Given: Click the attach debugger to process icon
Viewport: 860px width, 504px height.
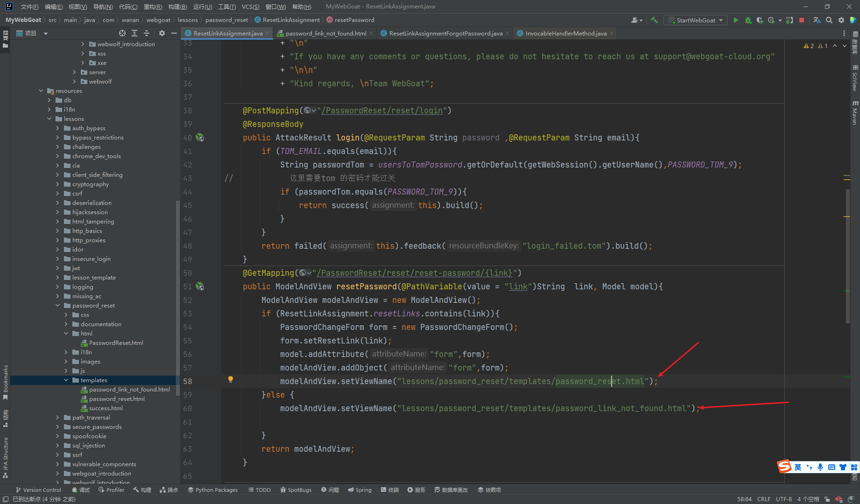Looking at the screenshot, I should click(x=790, y=20).
